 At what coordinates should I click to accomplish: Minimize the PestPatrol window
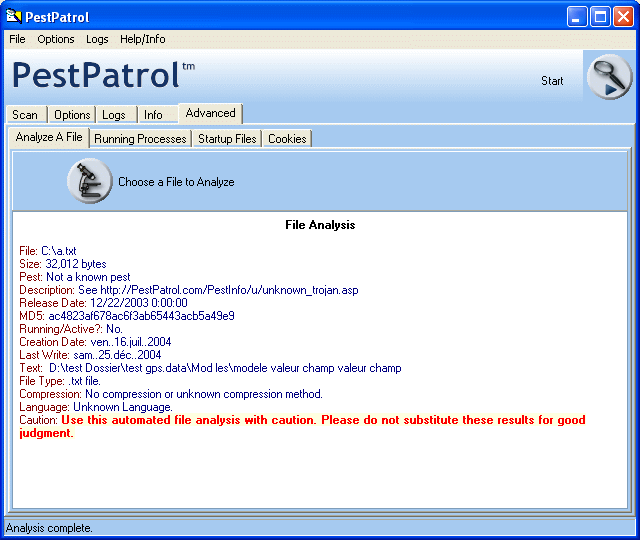(x=576, y=17)
